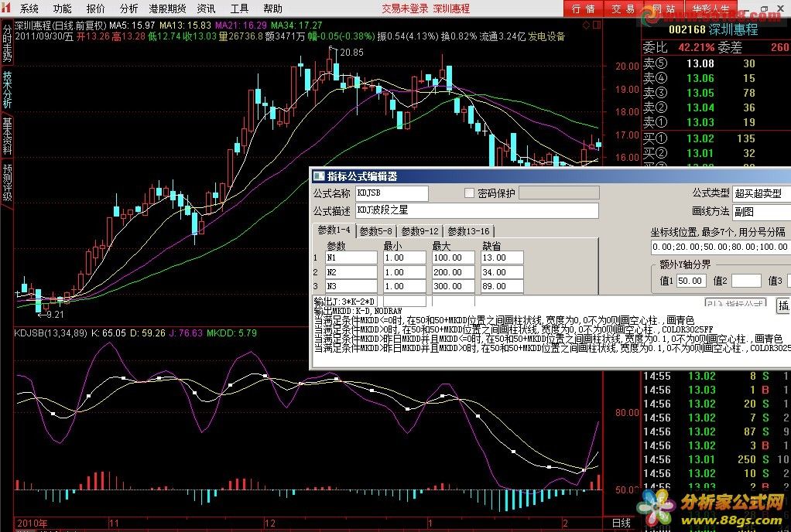Click the 卖④ row priced 13.06
This screenshot has width=791, height=532.
[715, 78]
